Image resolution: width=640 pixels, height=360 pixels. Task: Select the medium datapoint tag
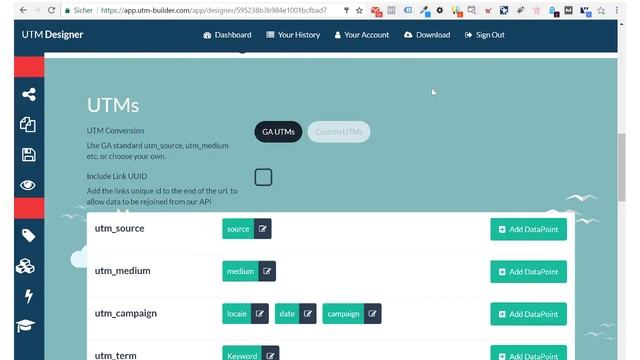pyautogui.click(x=240, y=271)
